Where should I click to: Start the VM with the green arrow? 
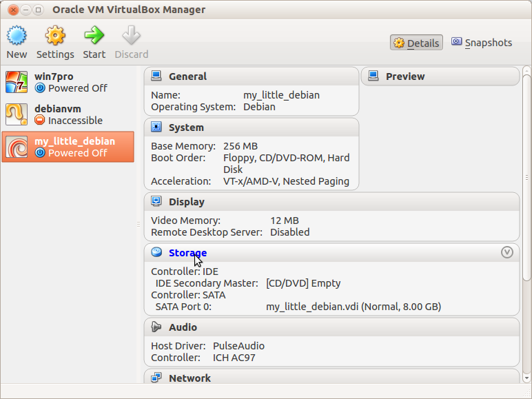[94, 35]
